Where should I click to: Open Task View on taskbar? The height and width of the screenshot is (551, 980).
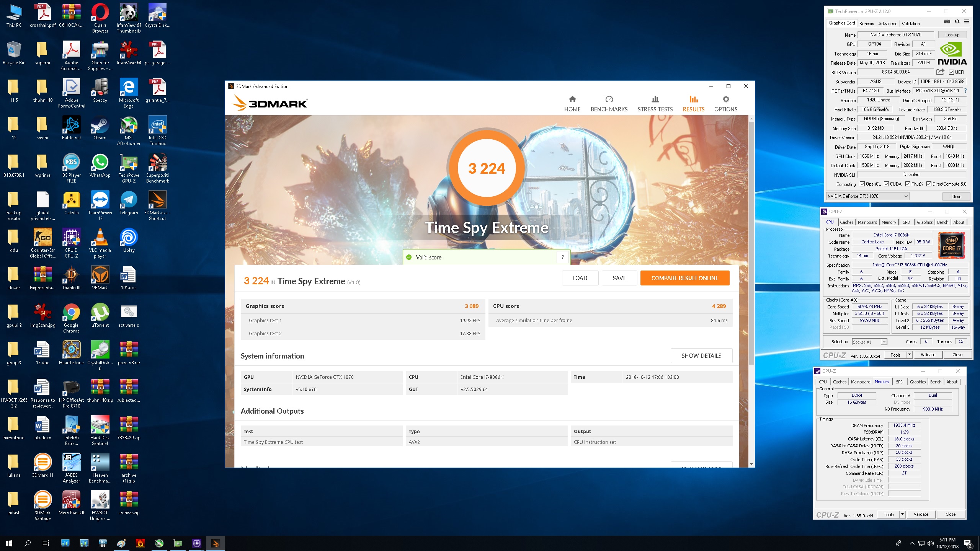pyautogui.click(x=46, y=543)
